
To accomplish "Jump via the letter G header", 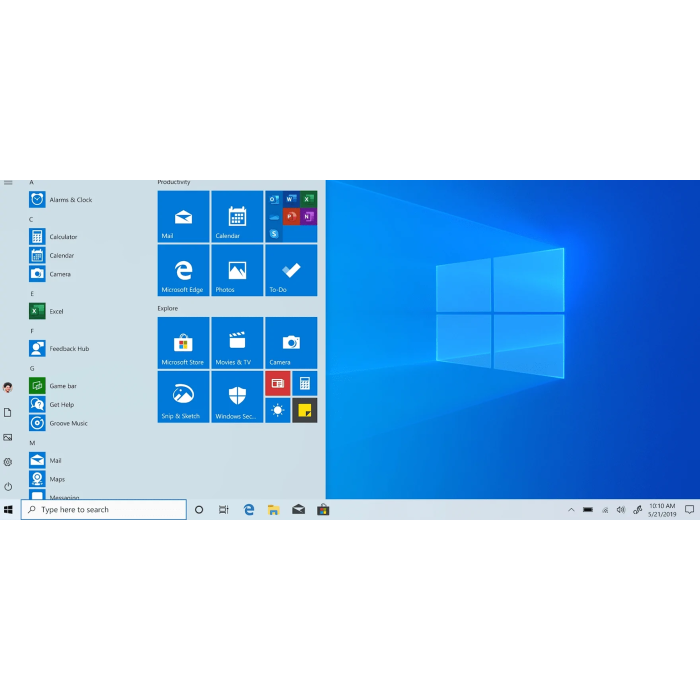I will [32, 368].
